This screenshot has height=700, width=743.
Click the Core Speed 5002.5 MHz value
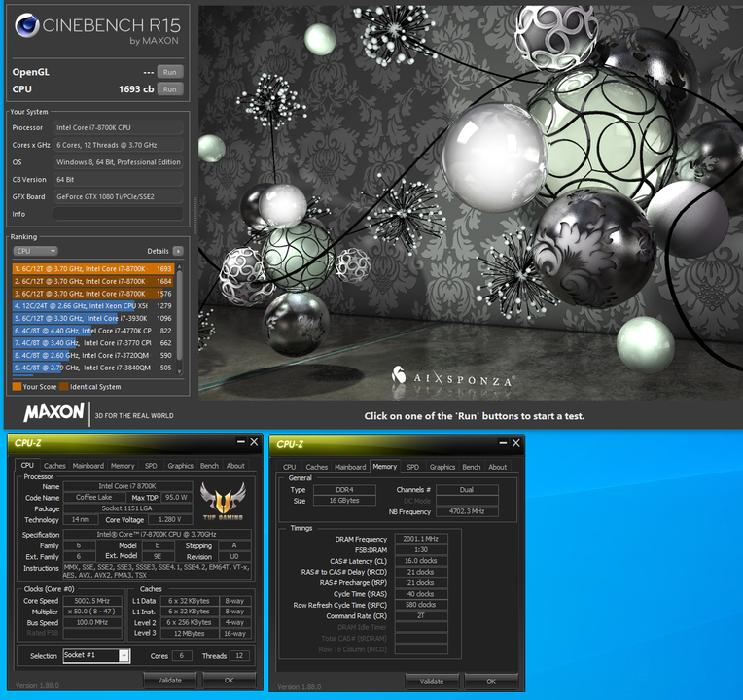[x=92, y=601]
